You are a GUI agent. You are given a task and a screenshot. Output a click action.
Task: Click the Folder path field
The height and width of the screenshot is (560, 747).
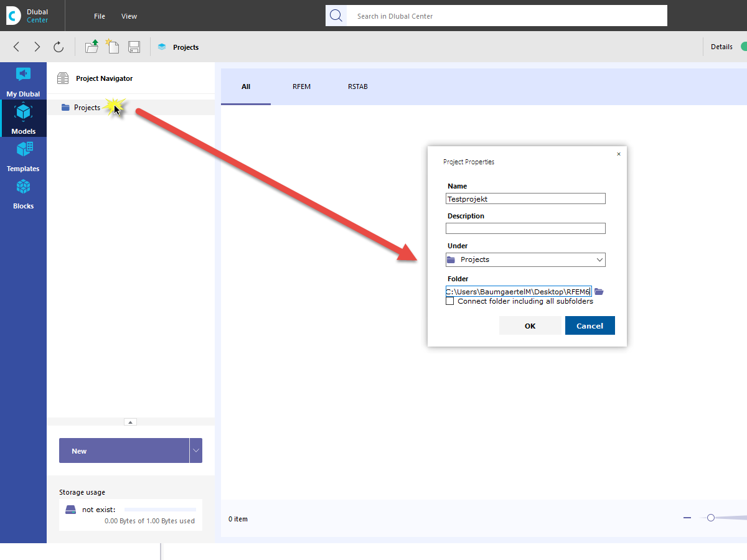518,291
